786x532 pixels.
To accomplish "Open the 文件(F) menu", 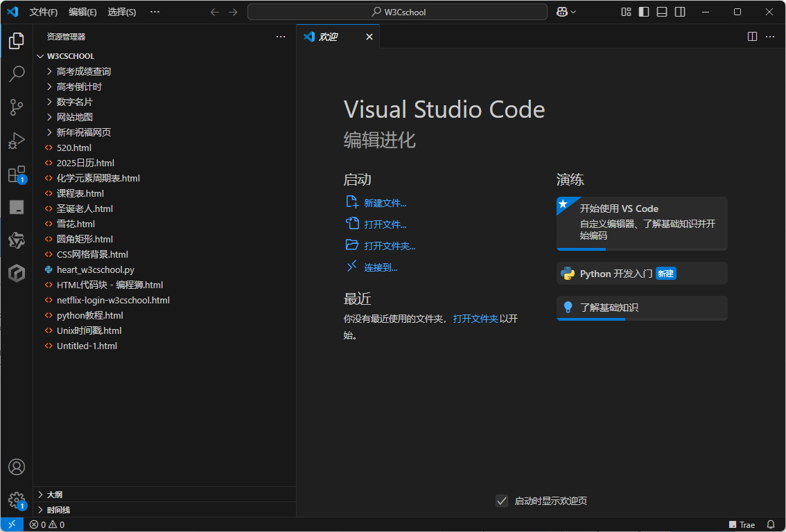I will click(x=44, y=12).
